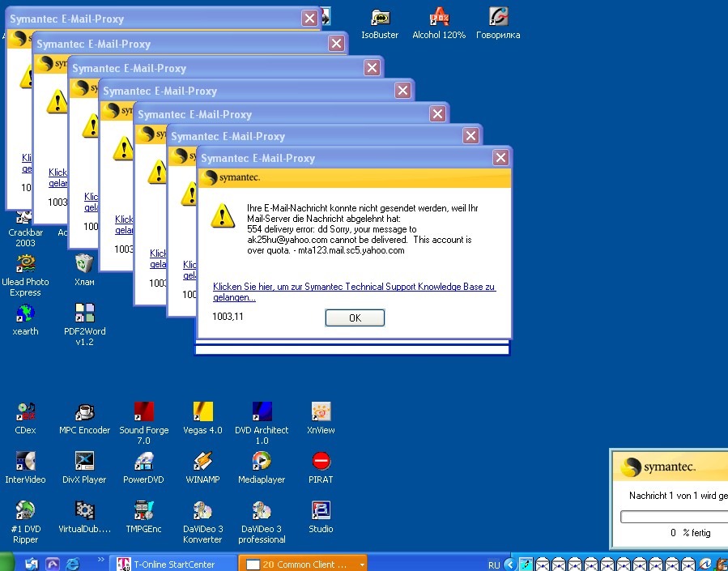Open the Common Client taskbar group
The width and height of the screenshot is (728, 571).
click(x=303, y=564)
